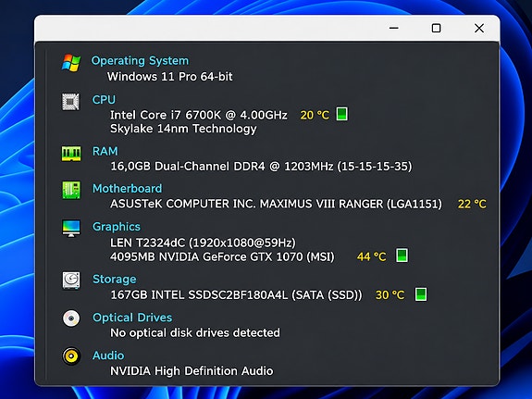This screenshot has height=399, width=532.
Task: Click the green Motherboard icon
Action: 71,190
